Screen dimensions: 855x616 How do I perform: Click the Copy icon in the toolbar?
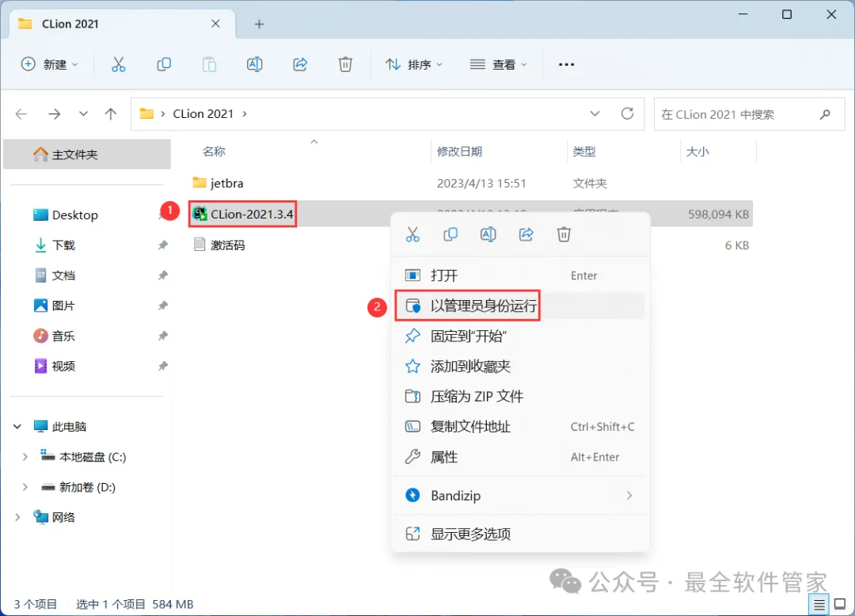click(x=164, y=64)
